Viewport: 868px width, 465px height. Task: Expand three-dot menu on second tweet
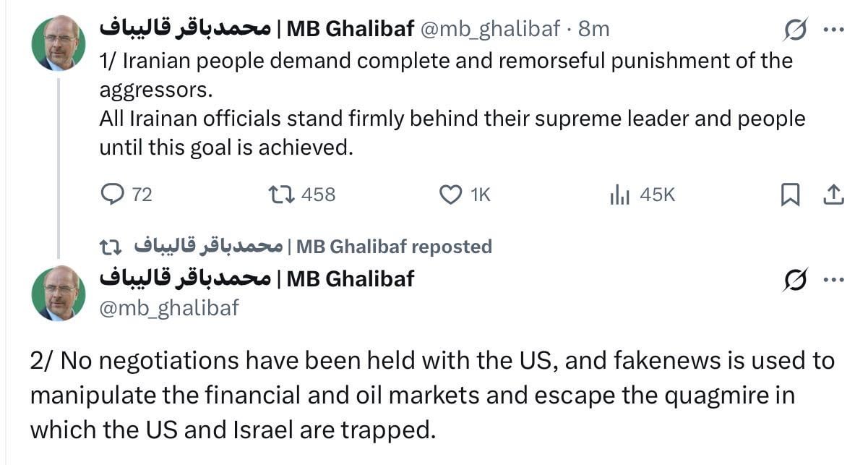tap(833, 281)
